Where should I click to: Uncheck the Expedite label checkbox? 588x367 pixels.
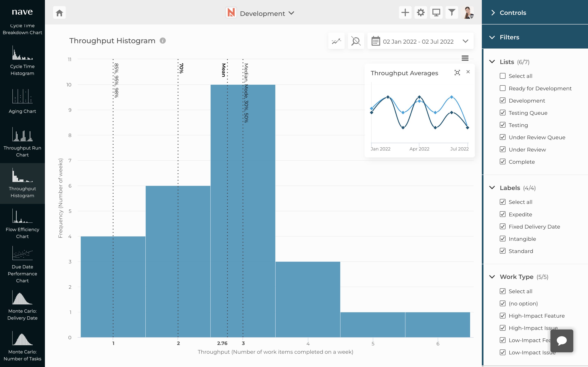(502, 214)
